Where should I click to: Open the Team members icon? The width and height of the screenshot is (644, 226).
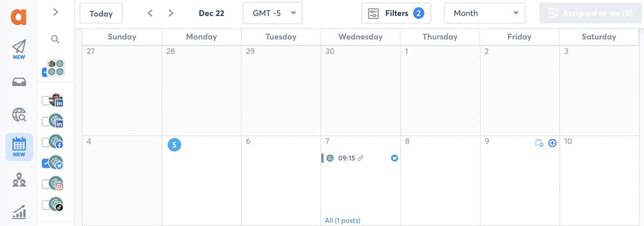point(19,180)
